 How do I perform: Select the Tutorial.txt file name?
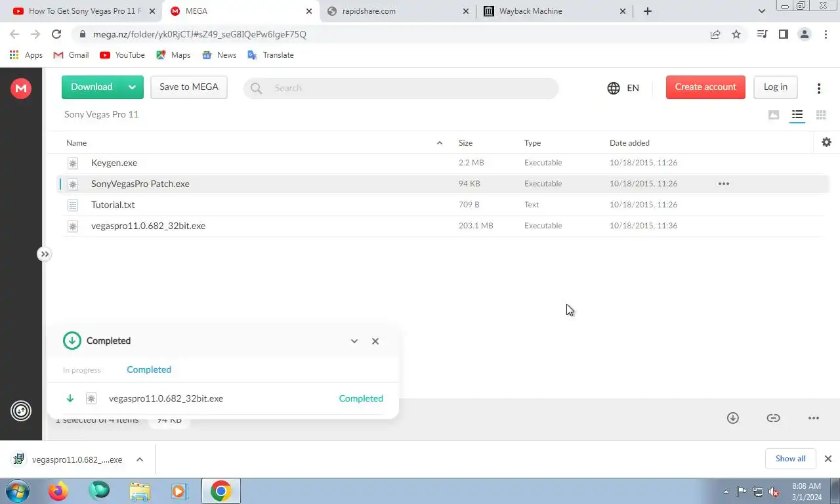113,205
